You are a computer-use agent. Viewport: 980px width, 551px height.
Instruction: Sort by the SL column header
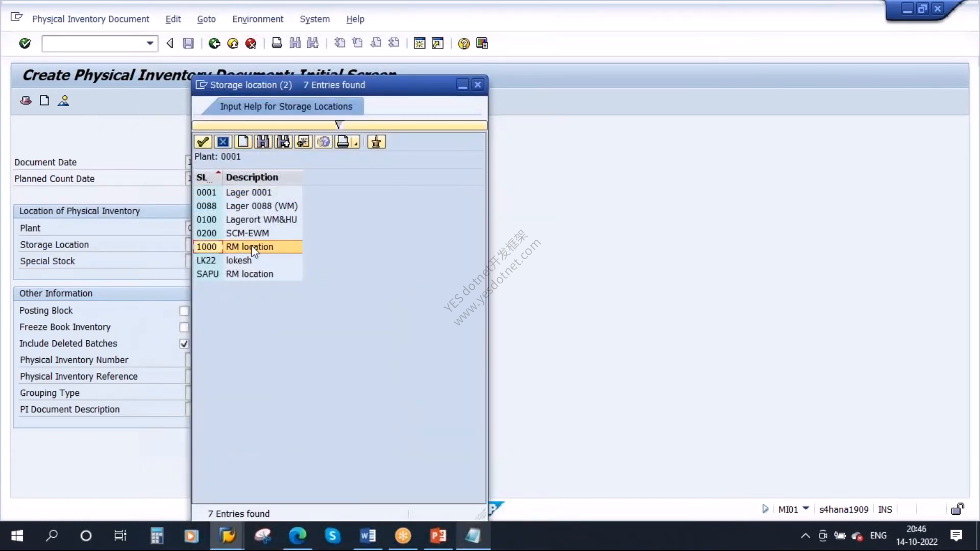[x=207, y=177]
